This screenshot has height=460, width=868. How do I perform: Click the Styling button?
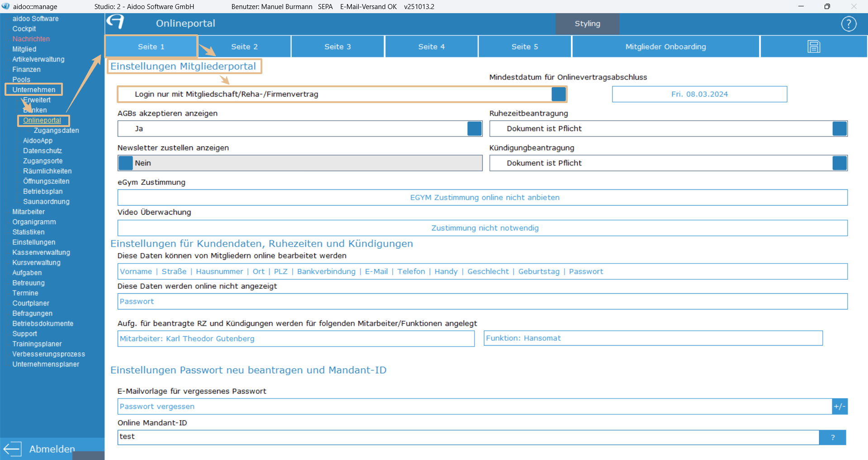tap(587, 23)
